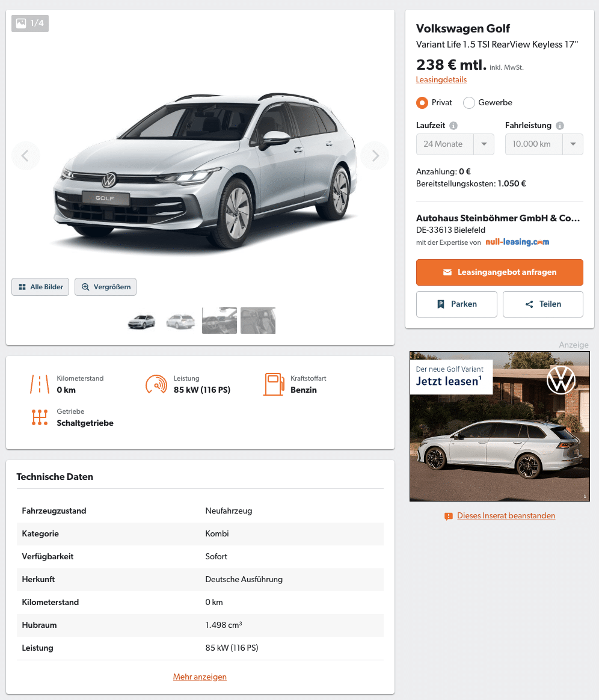Click the Laufzeit info icon
599x700 pixels.
(453, 126)
